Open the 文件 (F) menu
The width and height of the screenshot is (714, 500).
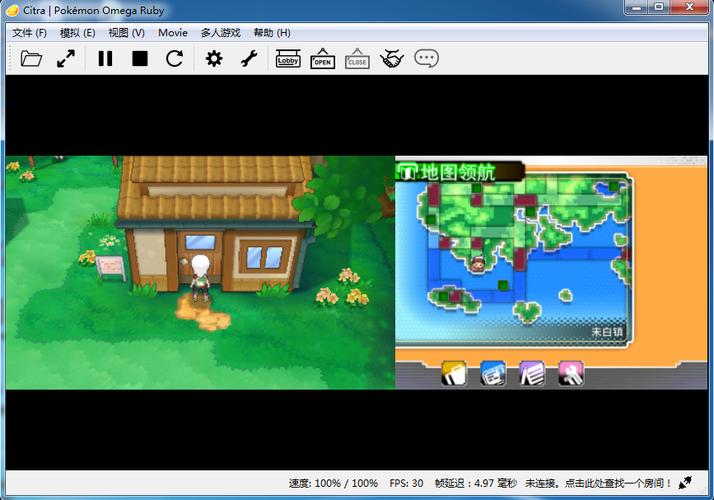[x=30, y=33]
